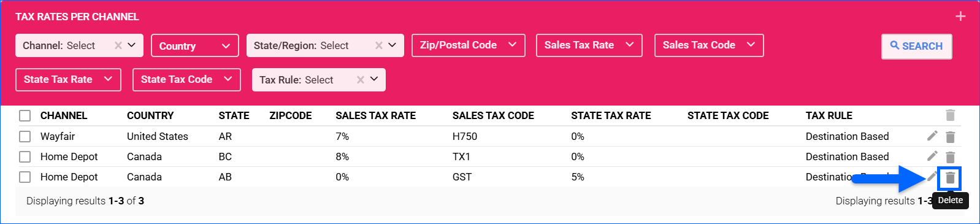Edit the Home Depot BC row
This screenshot has height=224, width=980.
click(932, 156)
